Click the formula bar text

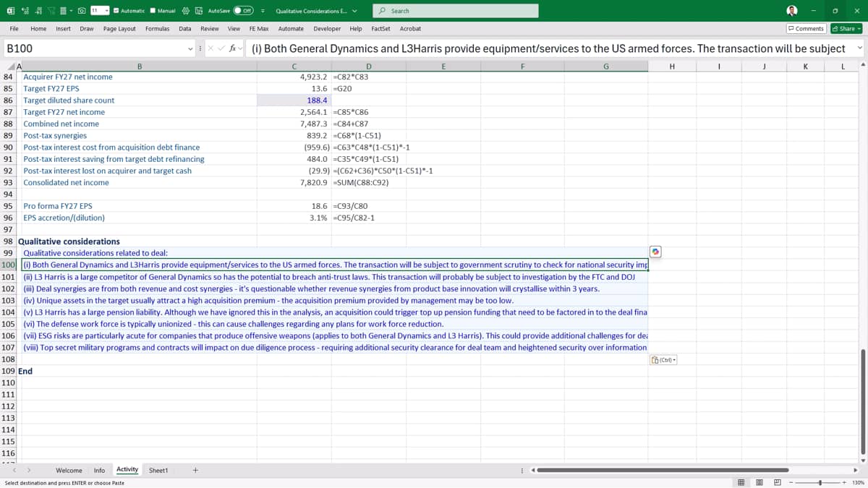click(x=548, y=48)
